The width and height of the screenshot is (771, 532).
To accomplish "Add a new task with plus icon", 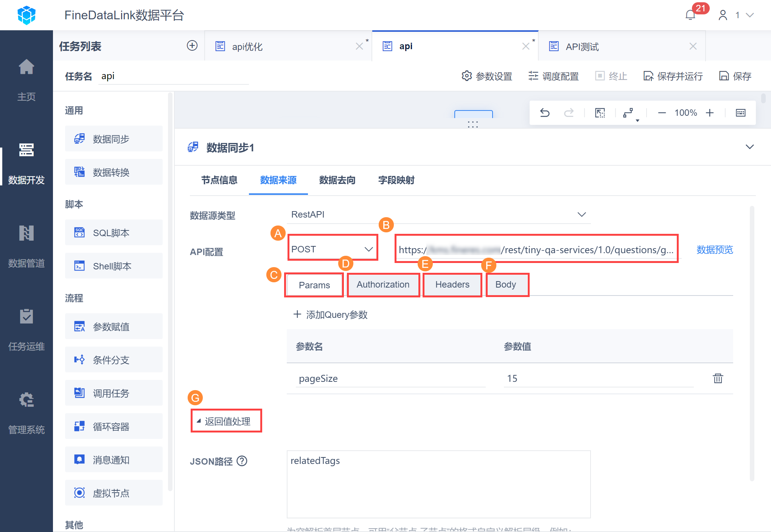I will (x=192, y=46).
